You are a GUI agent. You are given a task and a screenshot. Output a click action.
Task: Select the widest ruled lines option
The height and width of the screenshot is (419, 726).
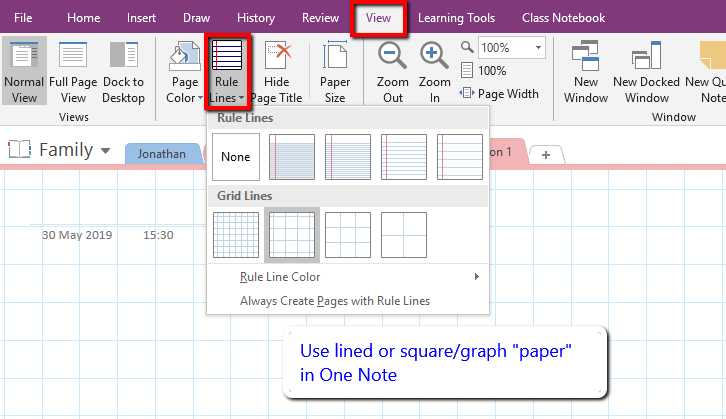(x=460, y=157)
